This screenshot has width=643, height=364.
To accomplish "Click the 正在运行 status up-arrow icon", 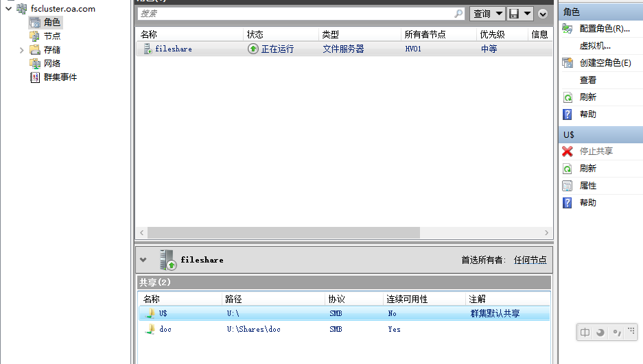I will point(253,49).
